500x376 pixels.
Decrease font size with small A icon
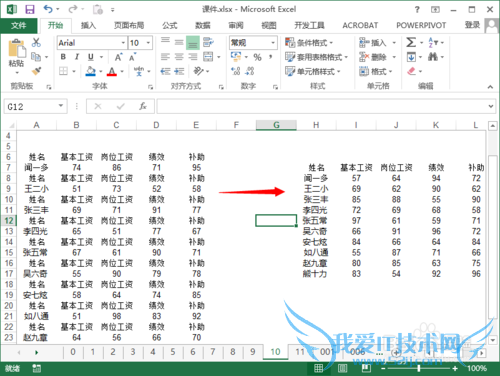click(x=133, y=57)
